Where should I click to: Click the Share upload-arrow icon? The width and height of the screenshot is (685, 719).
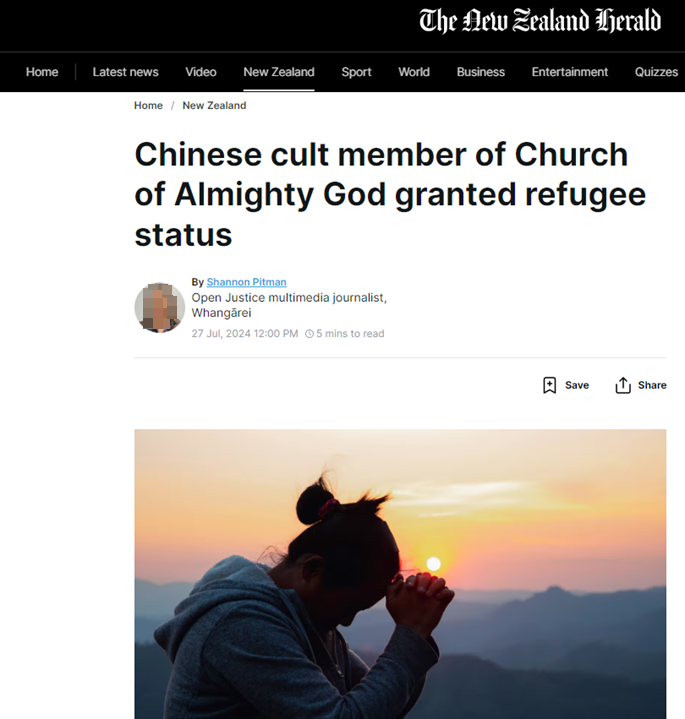tap(623, 385)
